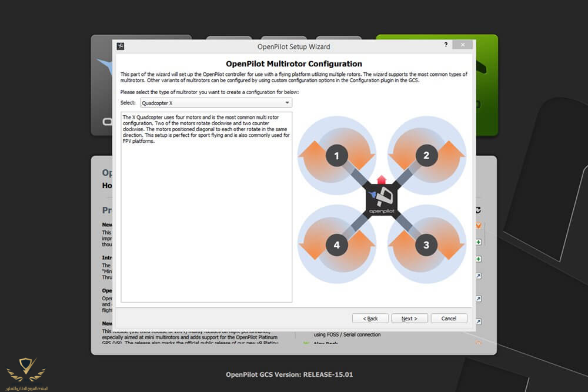This screenshot has width=588, height=392.
Task: Click the refresh icon at right edge
Action: (478, 210)
